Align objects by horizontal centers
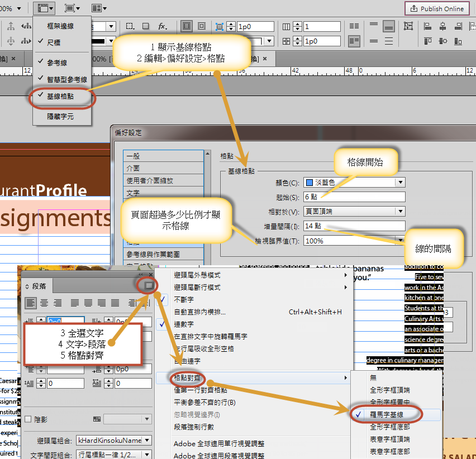The height and width of the screenshot is (459, 476). point(443,26)
